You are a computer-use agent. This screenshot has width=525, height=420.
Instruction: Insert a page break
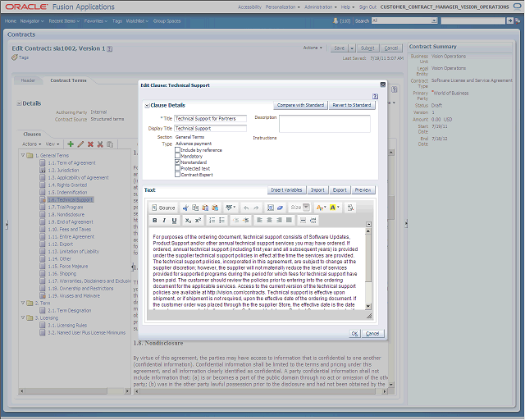coord(313,221)
